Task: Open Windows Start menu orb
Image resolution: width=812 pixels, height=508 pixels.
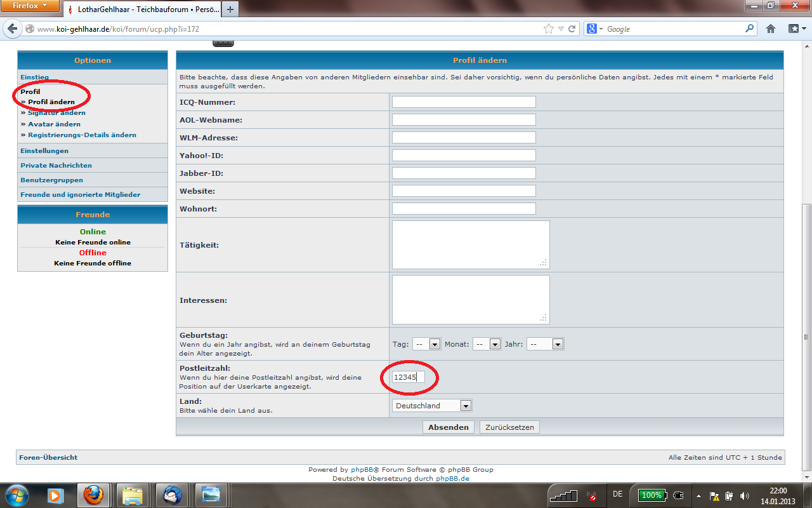Action: click(17, 495)
